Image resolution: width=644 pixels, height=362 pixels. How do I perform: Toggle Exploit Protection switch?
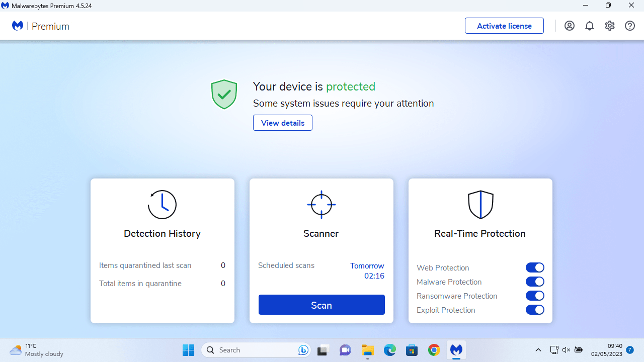(535, 310)
